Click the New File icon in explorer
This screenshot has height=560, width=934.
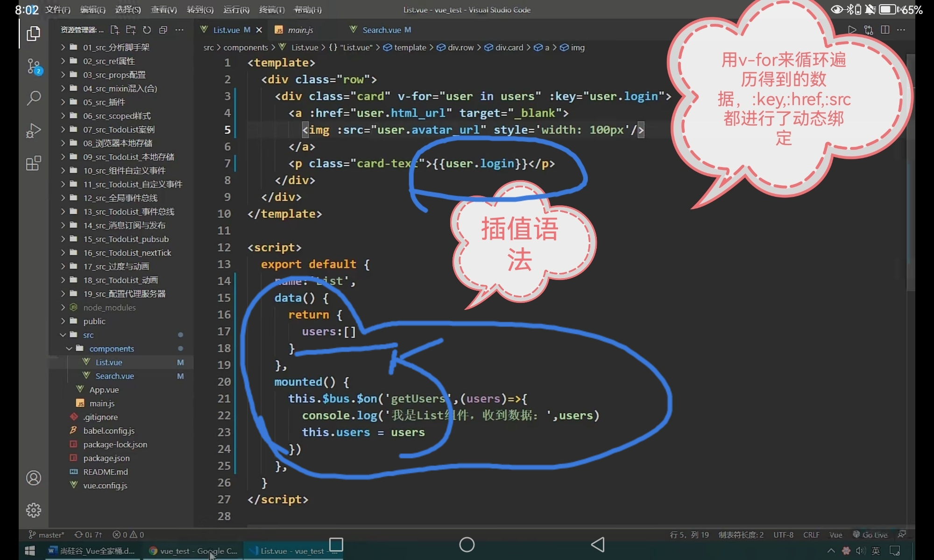pyautogui.click(x=114, y=30)
